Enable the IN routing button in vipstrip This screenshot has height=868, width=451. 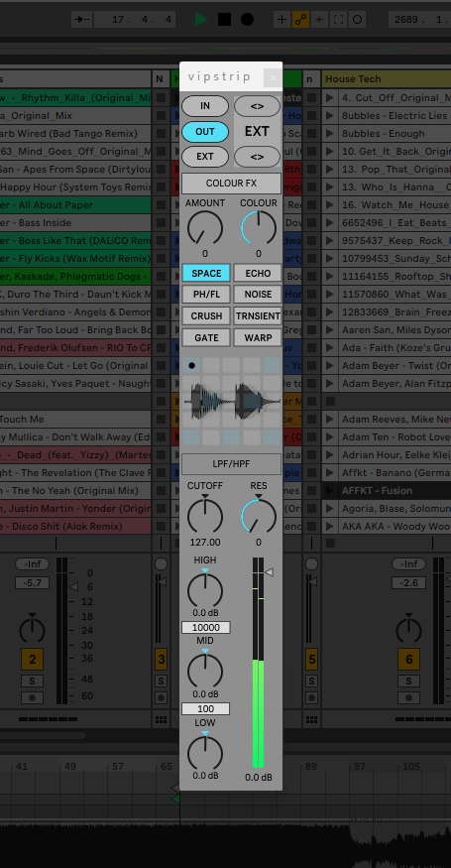(x=205, y=106)
